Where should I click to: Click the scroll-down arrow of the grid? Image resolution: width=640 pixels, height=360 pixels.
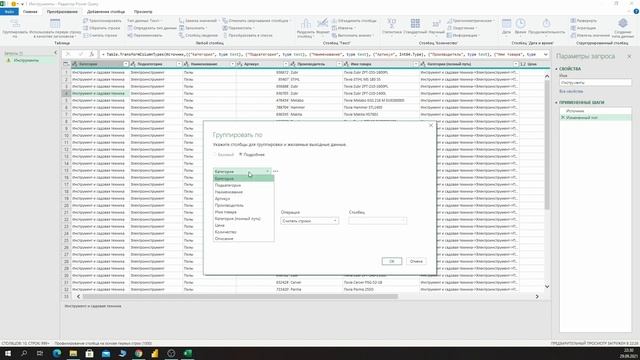pyautogui.click(x=547, y=287)
